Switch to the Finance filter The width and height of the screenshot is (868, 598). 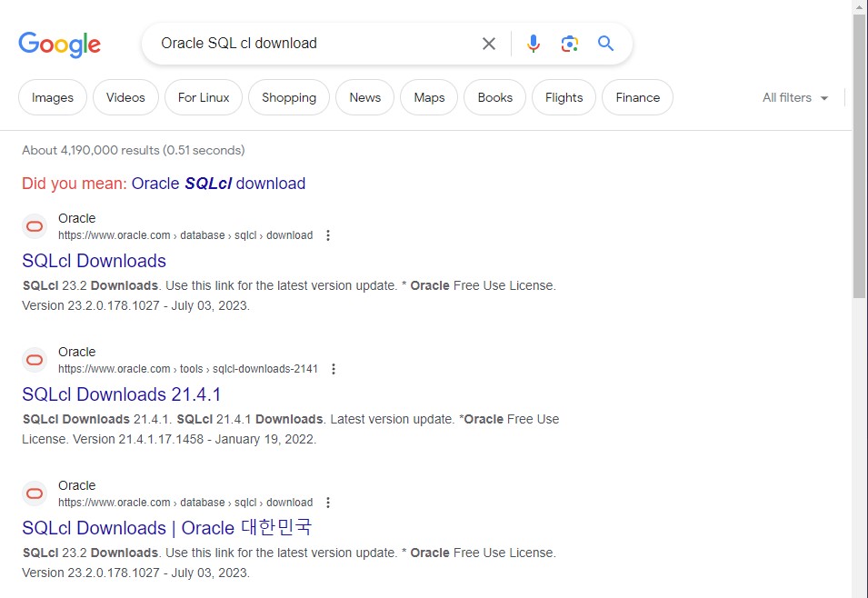coord(638,97)
